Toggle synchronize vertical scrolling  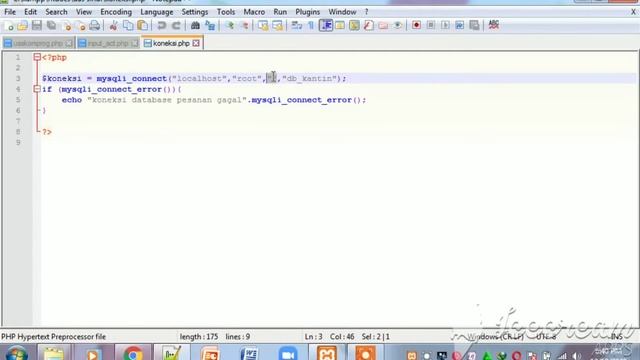point(263,26)
